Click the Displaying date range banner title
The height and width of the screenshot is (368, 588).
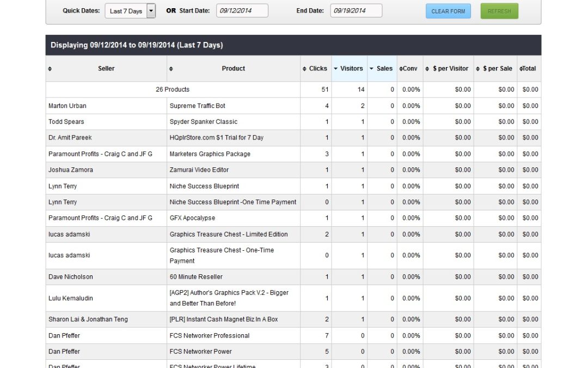tap(137, 45)
